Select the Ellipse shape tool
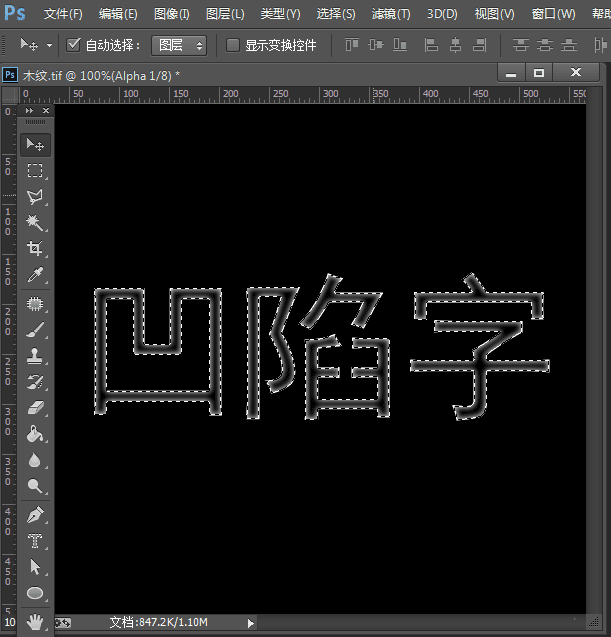The width and height of the screenshot is (611, 637). (35, 593)
